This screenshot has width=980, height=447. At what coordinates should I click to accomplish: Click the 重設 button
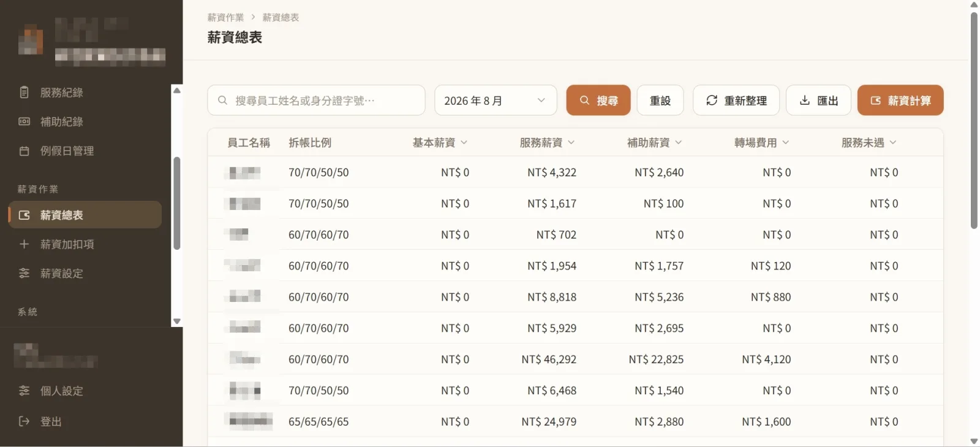(660, 100)
